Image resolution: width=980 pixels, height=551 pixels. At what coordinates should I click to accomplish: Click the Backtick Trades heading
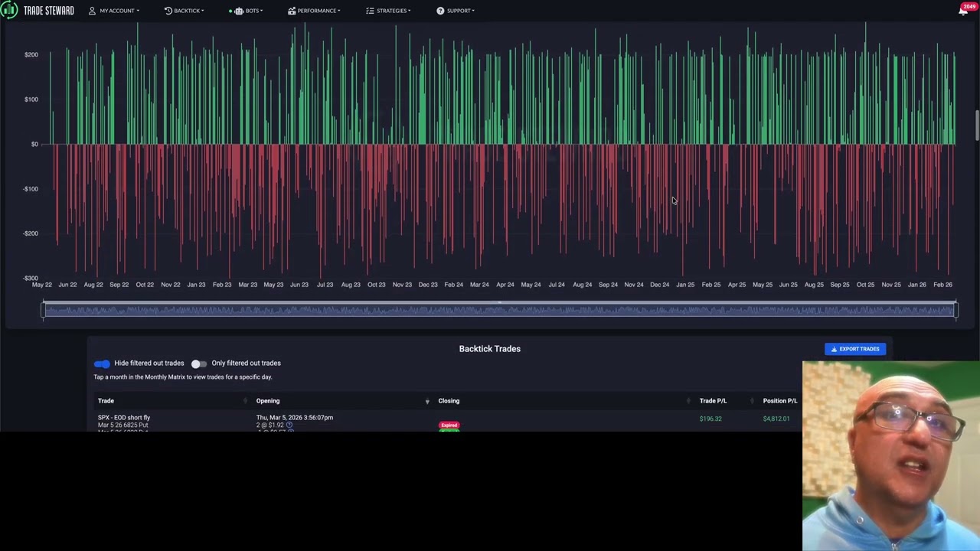point(490,349)
